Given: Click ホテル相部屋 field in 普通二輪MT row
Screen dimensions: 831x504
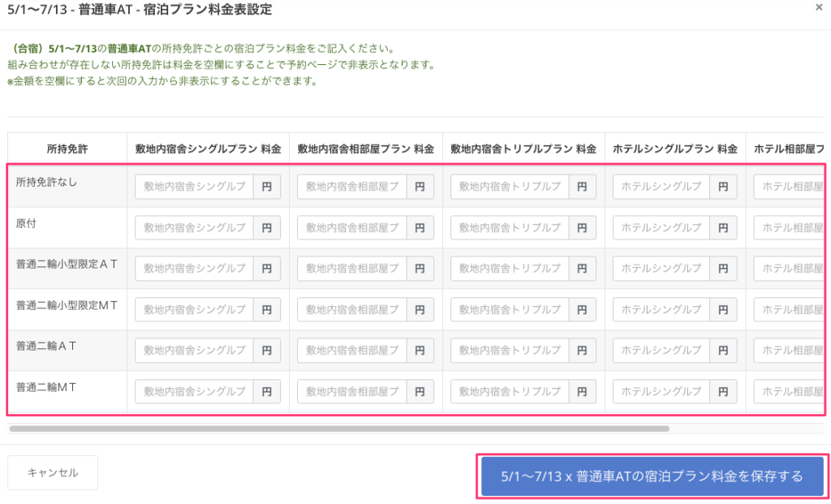Looking at the screenshot, I should pyautogui.click(x=788, y=391).
